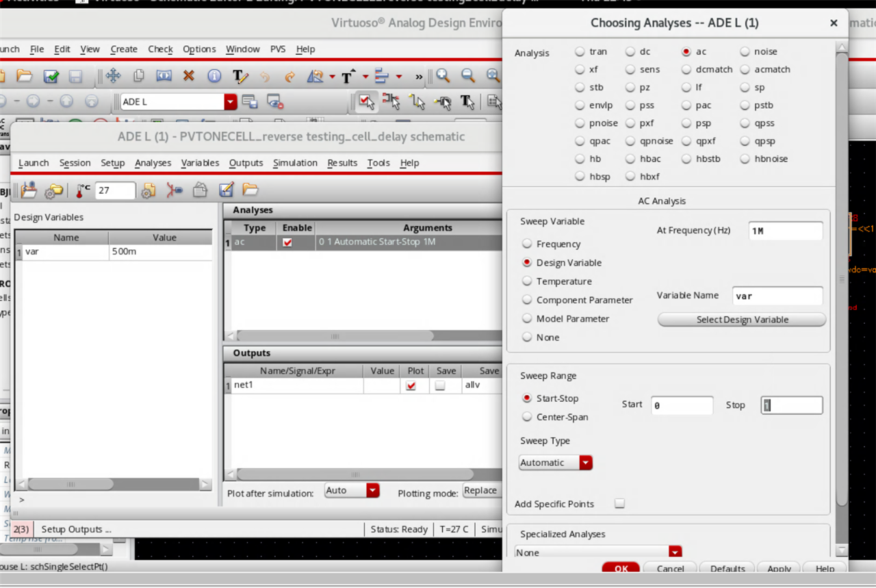Choose Frequency as sweep variable
Viewport: 876px width, 588px height.
coord(527,244)
